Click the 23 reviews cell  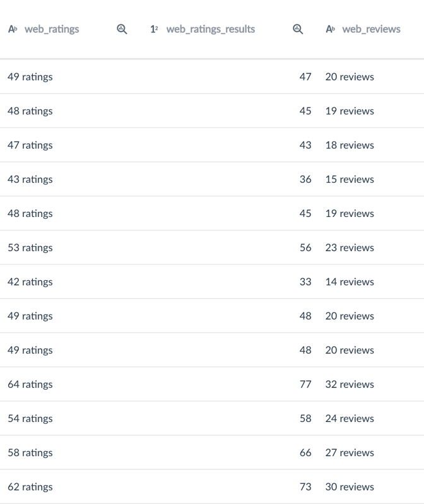(350, 247)
